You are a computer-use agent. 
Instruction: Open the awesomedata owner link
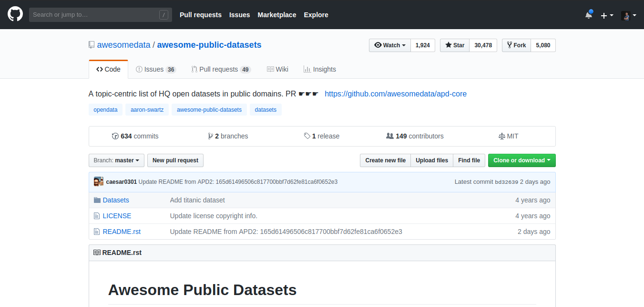tap(123, 45)
